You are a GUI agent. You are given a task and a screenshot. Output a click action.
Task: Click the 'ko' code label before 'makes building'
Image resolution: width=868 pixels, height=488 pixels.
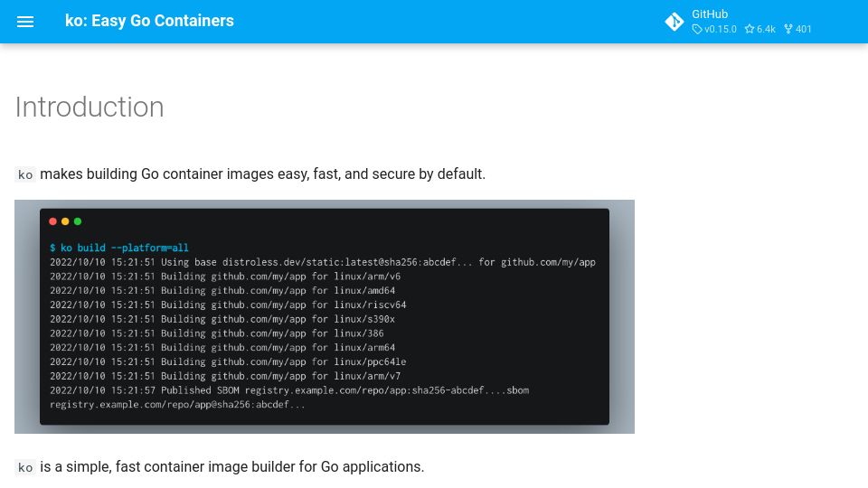point(25,174)
